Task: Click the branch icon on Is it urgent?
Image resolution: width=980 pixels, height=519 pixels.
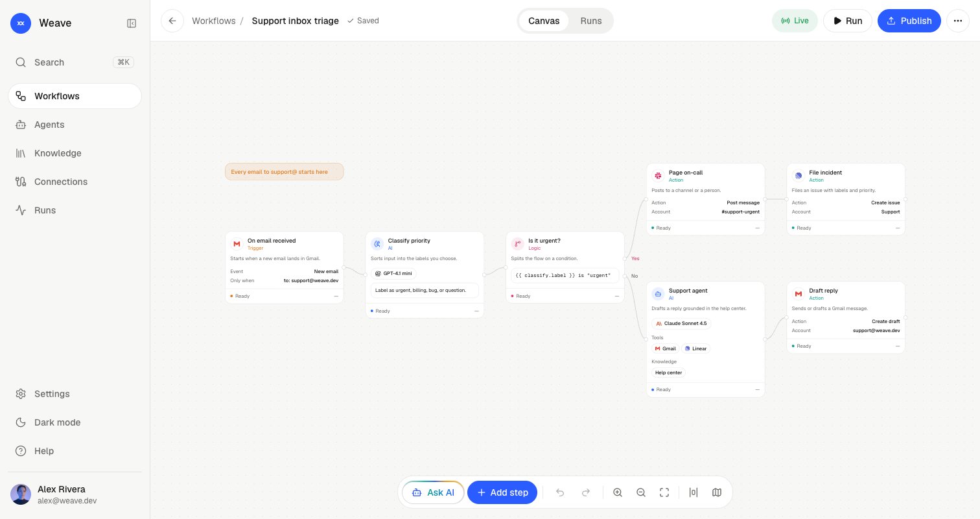Action: tap(517, 244)
